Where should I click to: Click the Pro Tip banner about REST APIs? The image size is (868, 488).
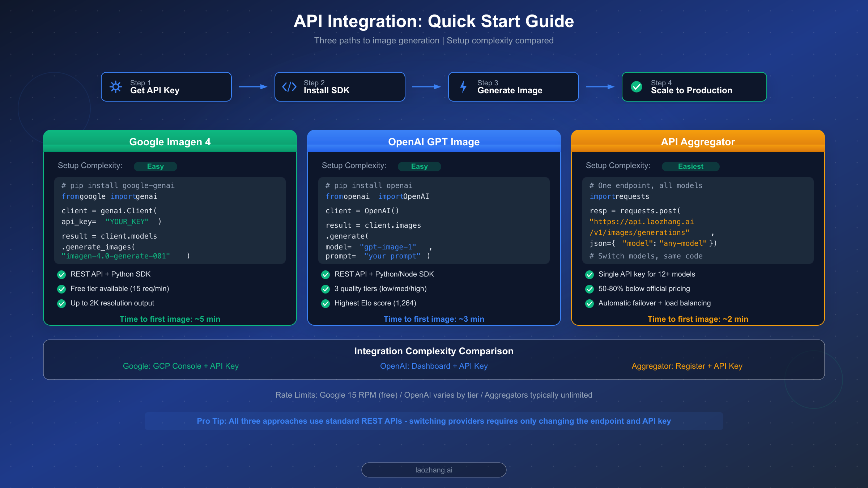tap(434, 421)
